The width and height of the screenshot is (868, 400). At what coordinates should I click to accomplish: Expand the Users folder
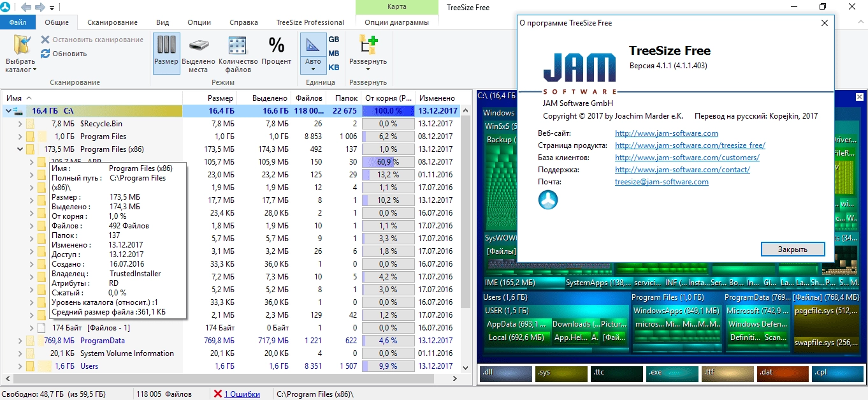coord(20,366)
